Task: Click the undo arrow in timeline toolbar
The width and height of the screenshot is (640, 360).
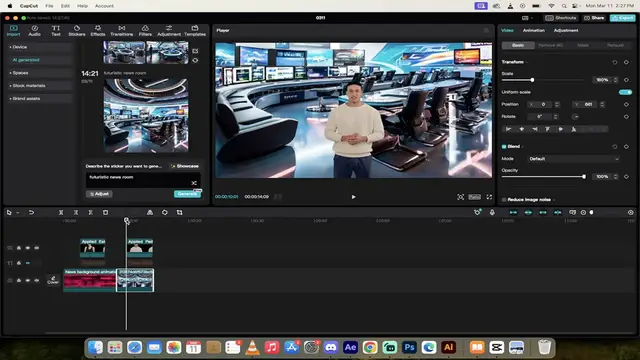Action: (31, 212)
